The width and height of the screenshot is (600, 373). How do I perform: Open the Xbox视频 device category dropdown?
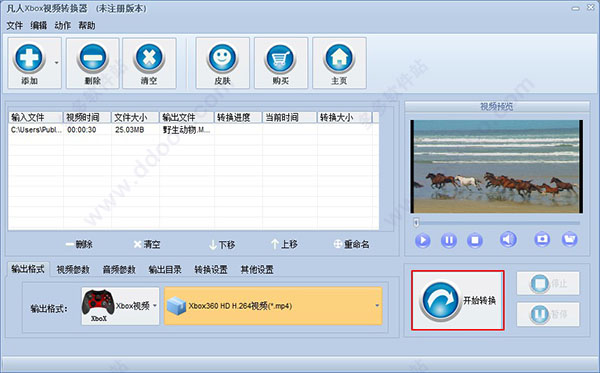click(120, 306)
